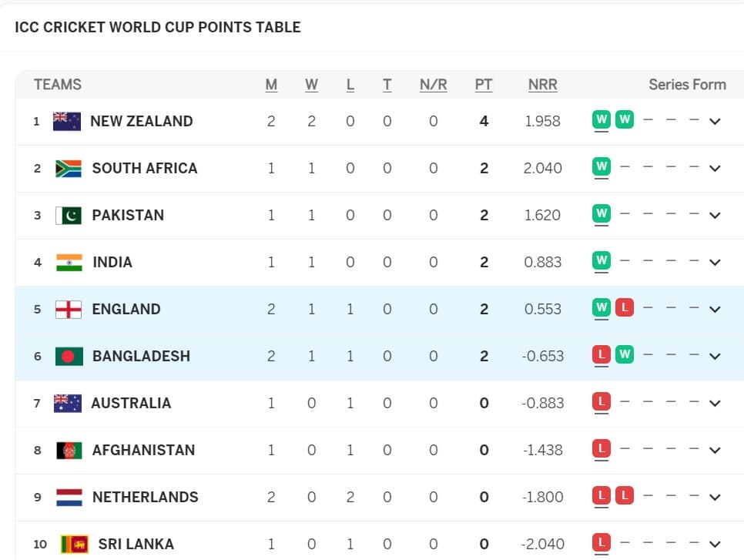Image resolution: width=744 pixels, height=560 pixels.
Task: Click England's red L form badge
Action: click(625, 307)
